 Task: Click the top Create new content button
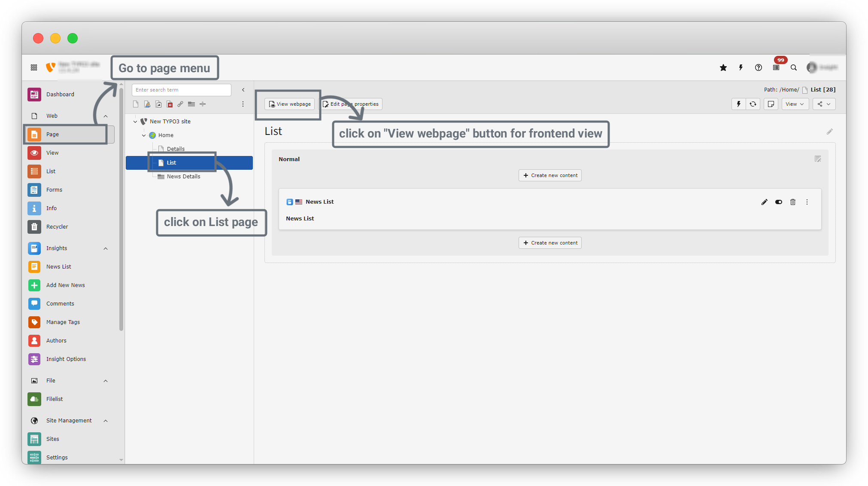(x=550, y=175)
